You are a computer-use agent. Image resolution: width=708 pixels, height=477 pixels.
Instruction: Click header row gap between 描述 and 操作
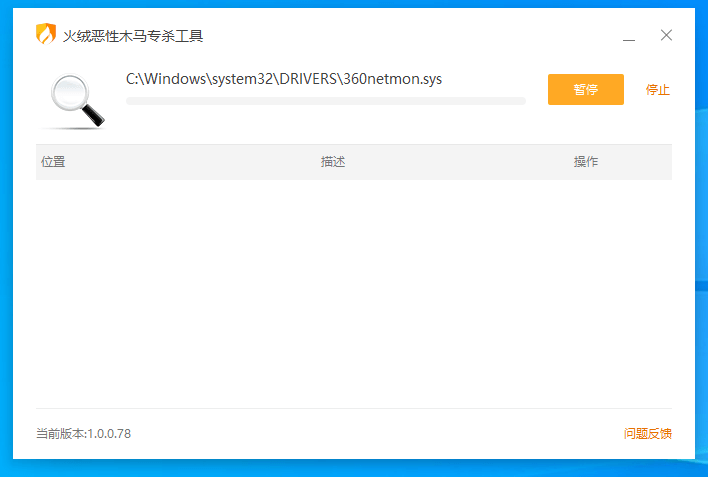click(460, 162)
